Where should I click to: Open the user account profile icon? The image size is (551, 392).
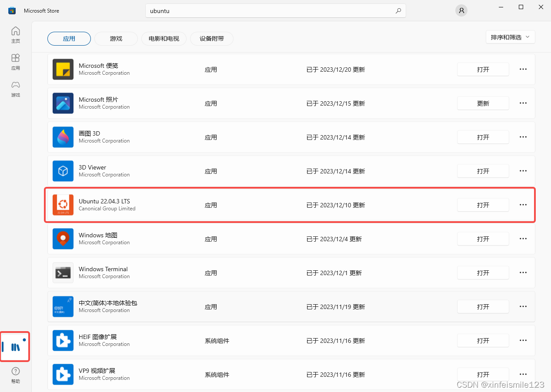[461, 10]
